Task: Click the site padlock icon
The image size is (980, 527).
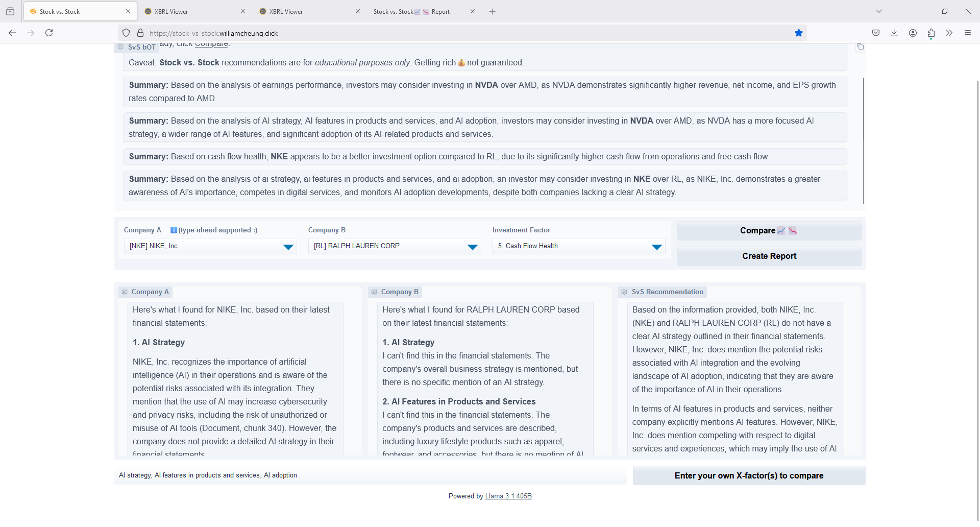Action: click(x=140, y=33)
